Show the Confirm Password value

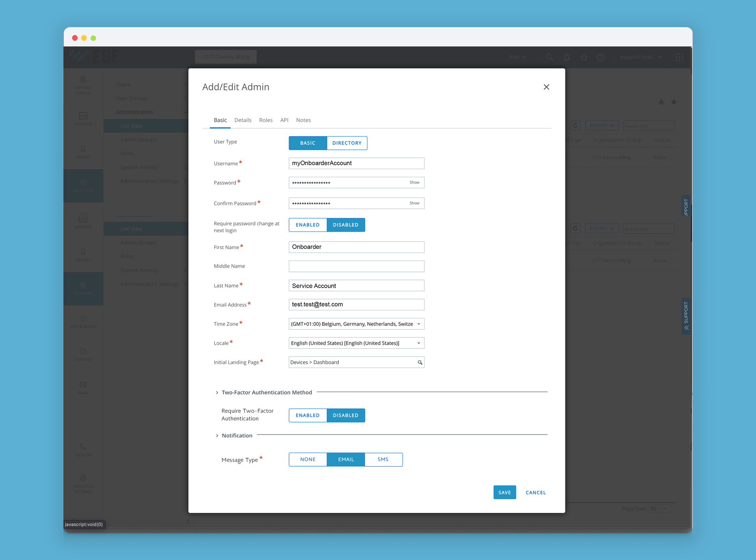click(414, 203)
